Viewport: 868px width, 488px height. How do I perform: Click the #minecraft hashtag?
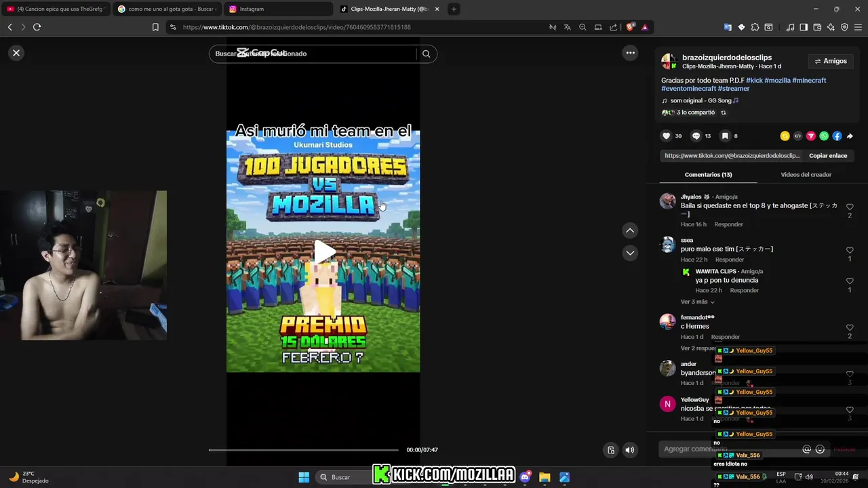(809, 80)
